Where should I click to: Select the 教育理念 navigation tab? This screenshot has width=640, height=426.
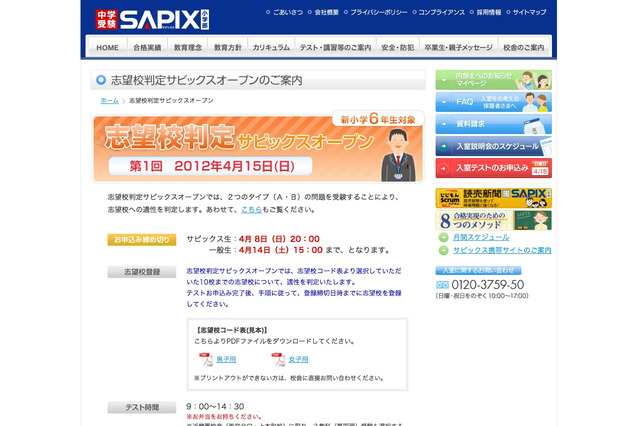click(188, 47)
